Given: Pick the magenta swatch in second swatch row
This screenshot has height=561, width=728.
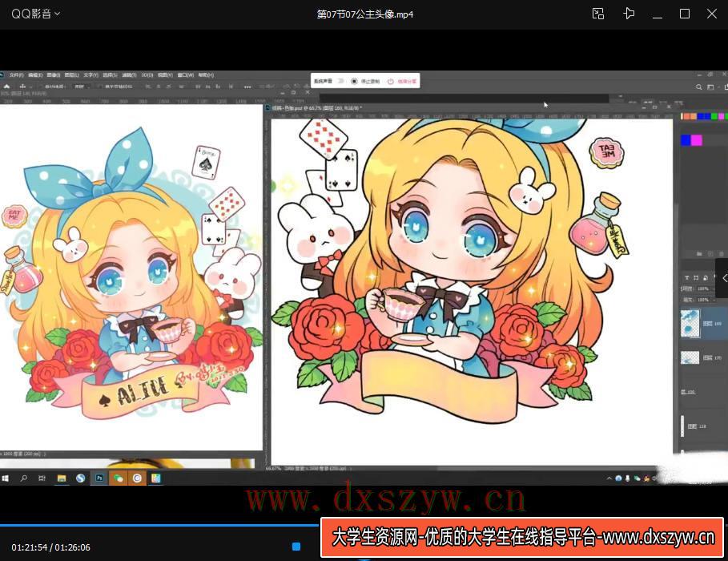Looking at the screenshot, I should coord(697,140).
